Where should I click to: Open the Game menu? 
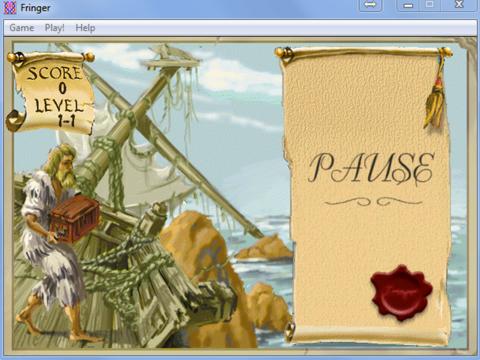pyautogui.click(x=22, y=28)
